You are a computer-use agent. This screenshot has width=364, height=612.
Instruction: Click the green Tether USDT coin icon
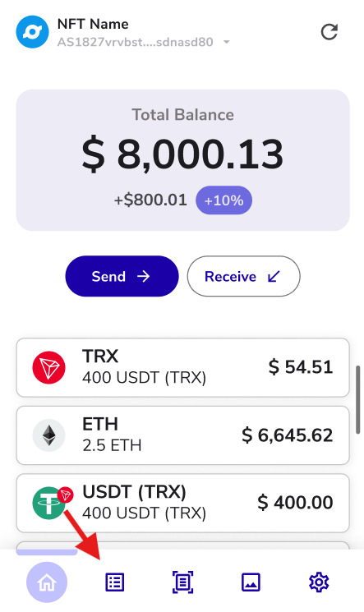coord(49,503)
